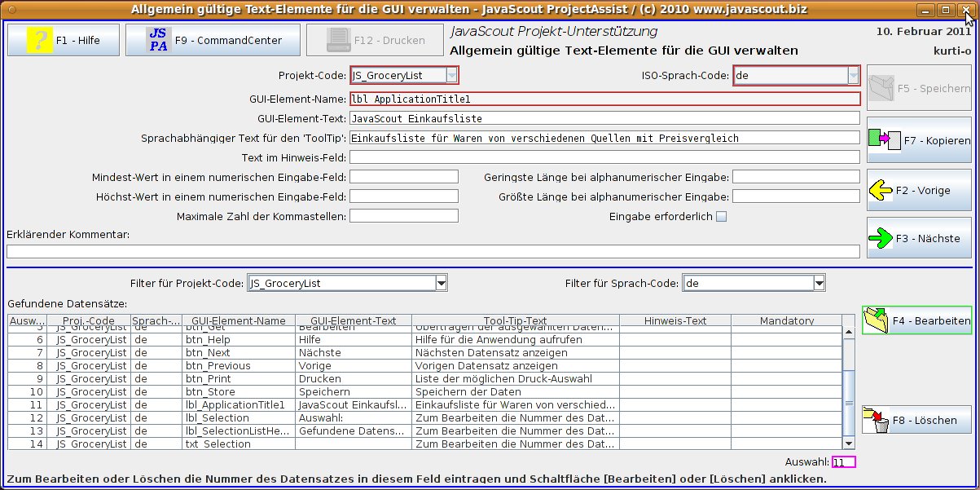The image size is (980, 490).
Task: Expand the ISO-Sprach-Code combo box
Action: (852, 76)
